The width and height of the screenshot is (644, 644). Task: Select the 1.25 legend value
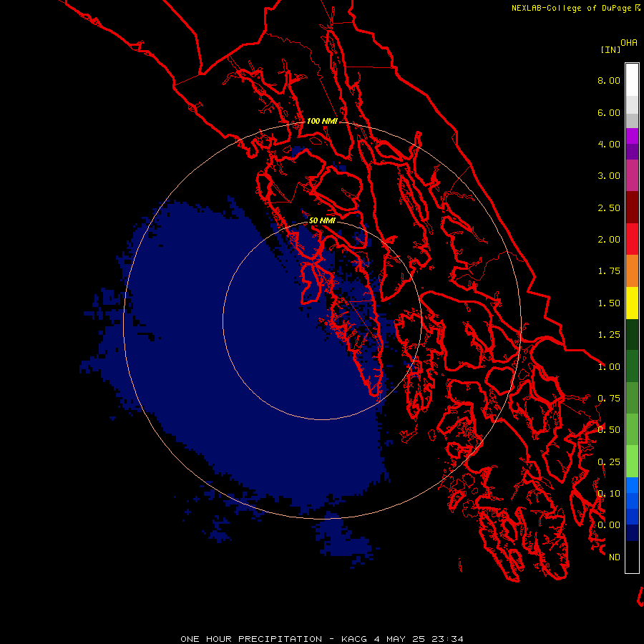(x=609, y=335)
